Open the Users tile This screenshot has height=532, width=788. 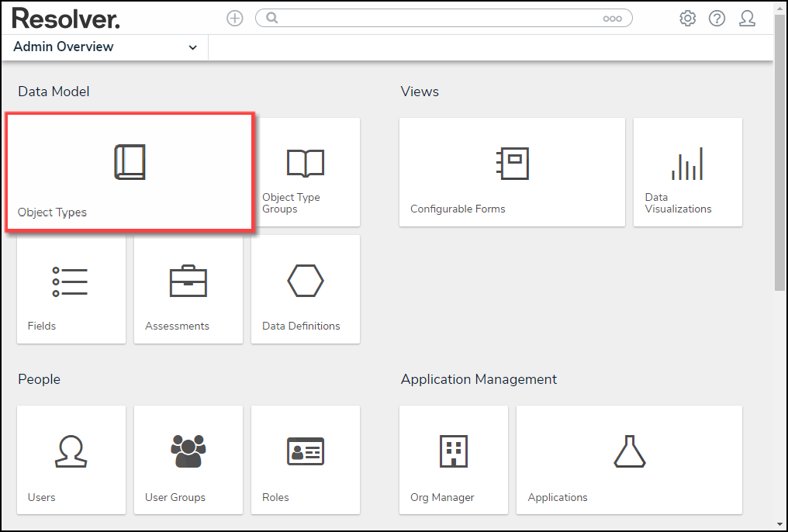[71, 460]
